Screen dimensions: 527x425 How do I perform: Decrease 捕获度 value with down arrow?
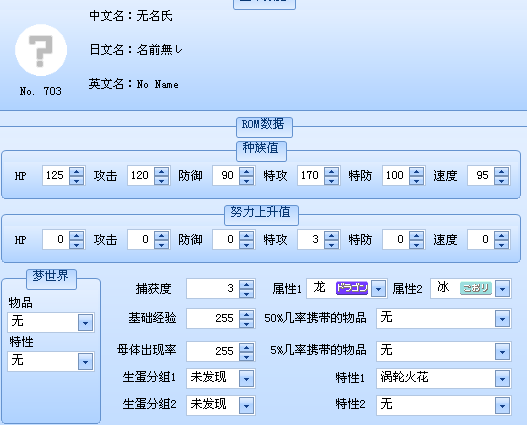pos(247,293)
